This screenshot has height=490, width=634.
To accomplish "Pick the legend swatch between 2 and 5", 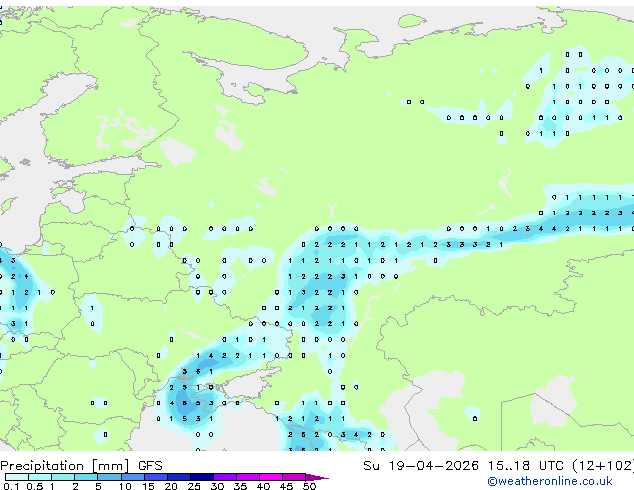I will (86, 477).
